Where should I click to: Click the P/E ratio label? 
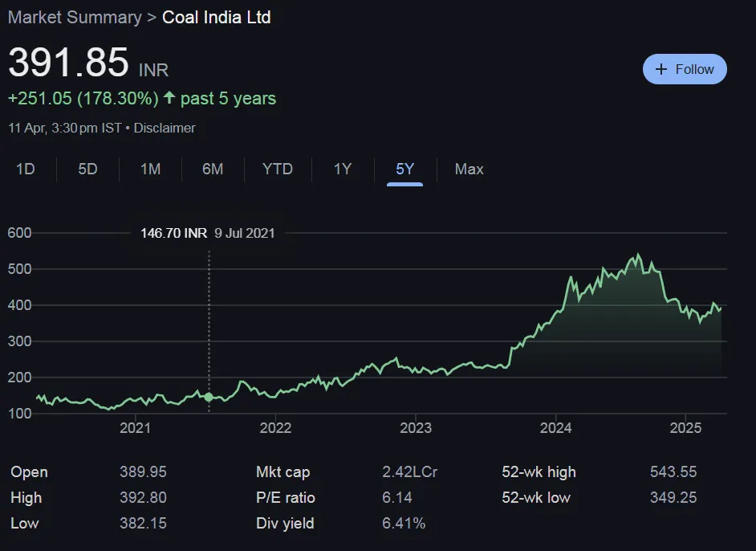pyautogui.click(x=286, y=497)
